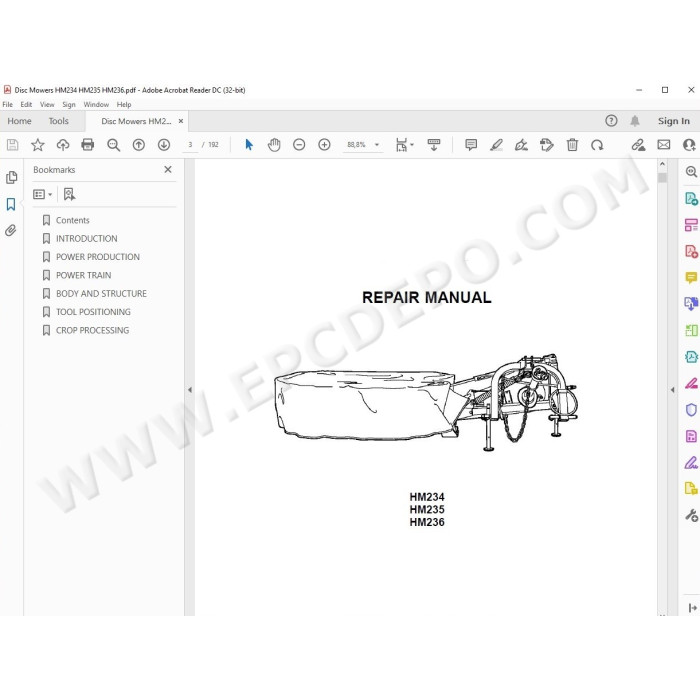Open the Edit PDF tool icon

pos(546,145)
